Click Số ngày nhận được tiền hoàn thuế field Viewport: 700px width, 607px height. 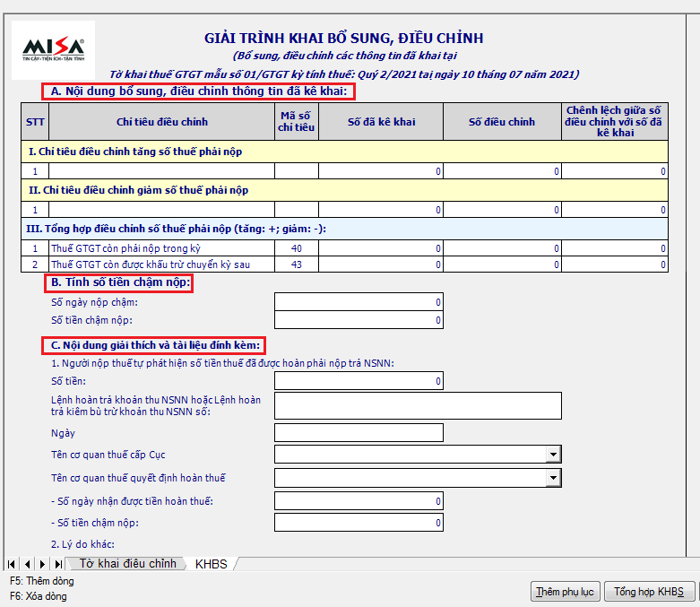(359, 501)
